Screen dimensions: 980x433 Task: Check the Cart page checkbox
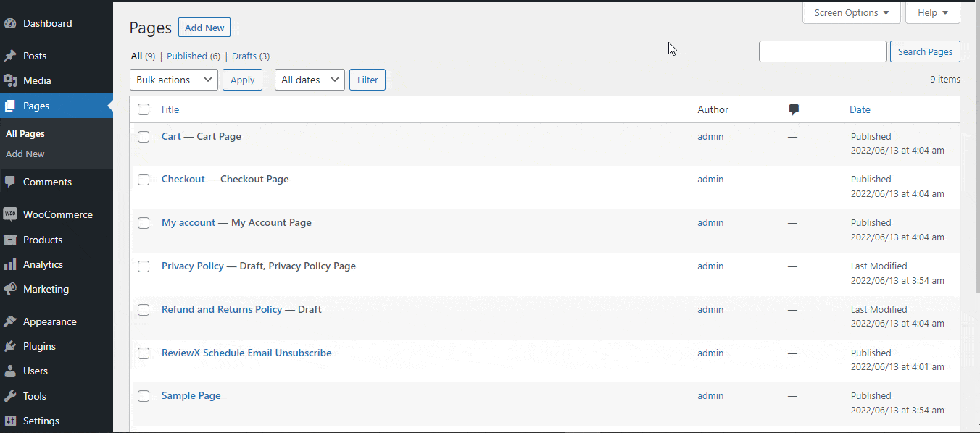[144, 136]
